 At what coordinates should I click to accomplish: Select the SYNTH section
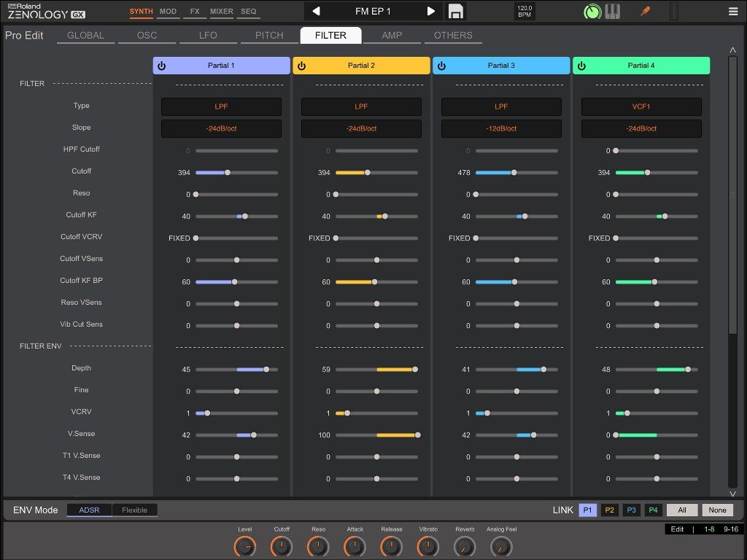pos(141,12)
